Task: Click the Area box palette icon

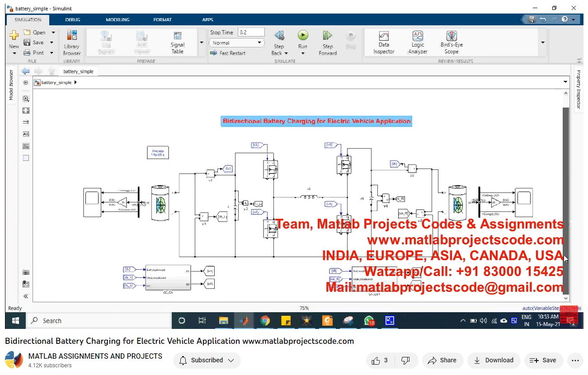Action: (x=26, y=158)
